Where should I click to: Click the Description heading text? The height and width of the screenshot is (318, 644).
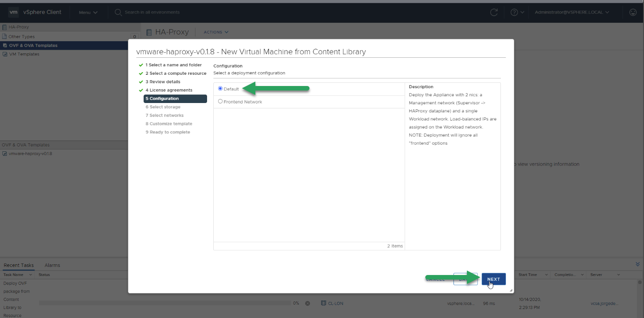(x=421, y=87)
